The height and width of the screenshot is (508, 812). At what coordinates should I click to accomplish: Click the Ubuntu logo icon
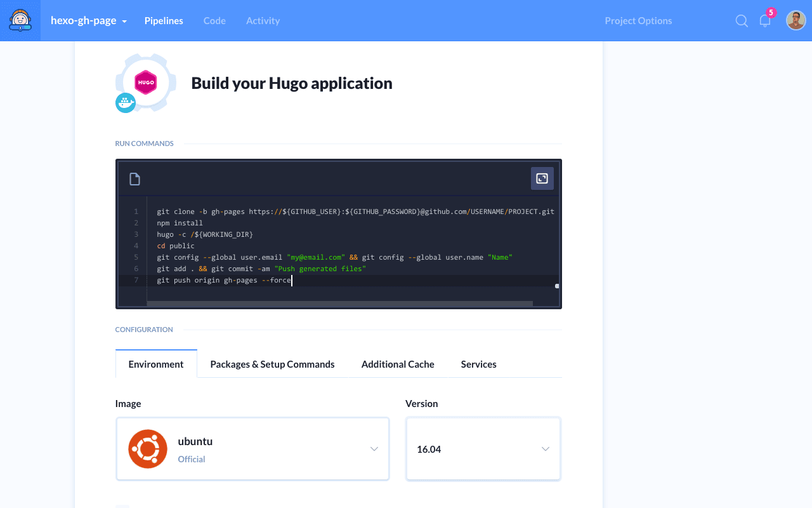click(x=148, y=449)
